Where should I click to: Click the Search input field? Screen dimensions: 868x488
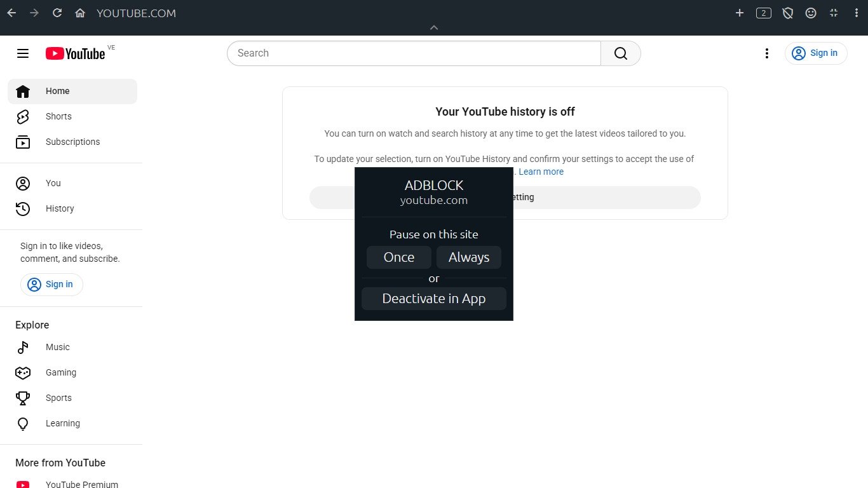click(x=413, y=53)
